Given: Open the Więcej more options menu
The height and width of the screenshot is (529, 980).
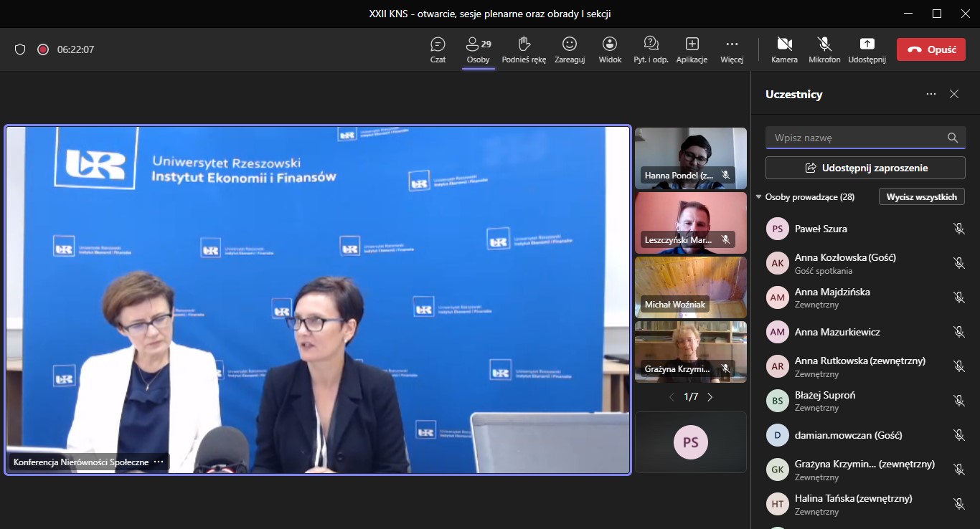Looking at the screenshot, I should point(732,49).
